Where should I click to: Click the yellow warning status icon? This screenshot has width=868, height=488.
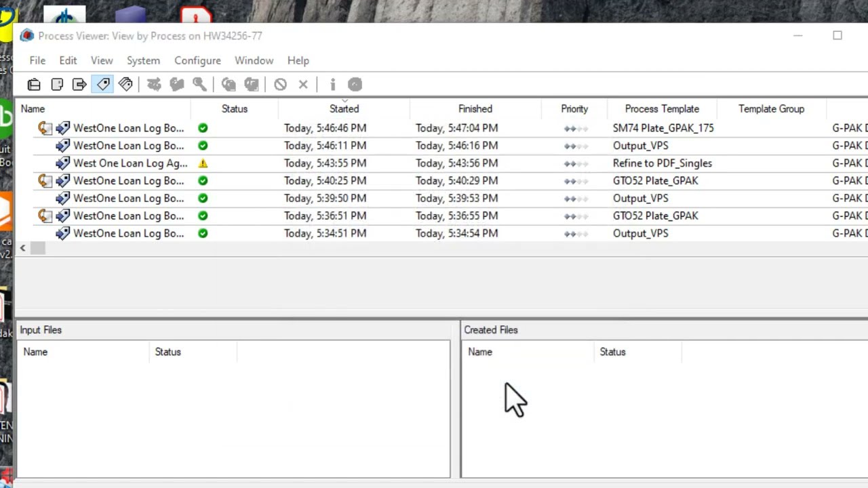[203, 163]
